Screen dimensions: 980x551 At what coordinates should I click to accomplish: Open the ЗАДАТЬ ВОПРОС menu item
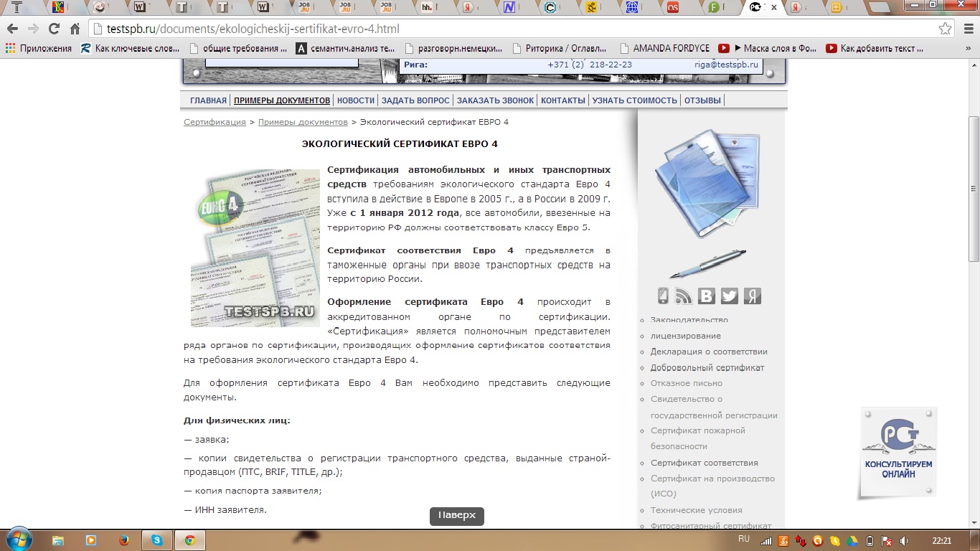tap(415, 100)
